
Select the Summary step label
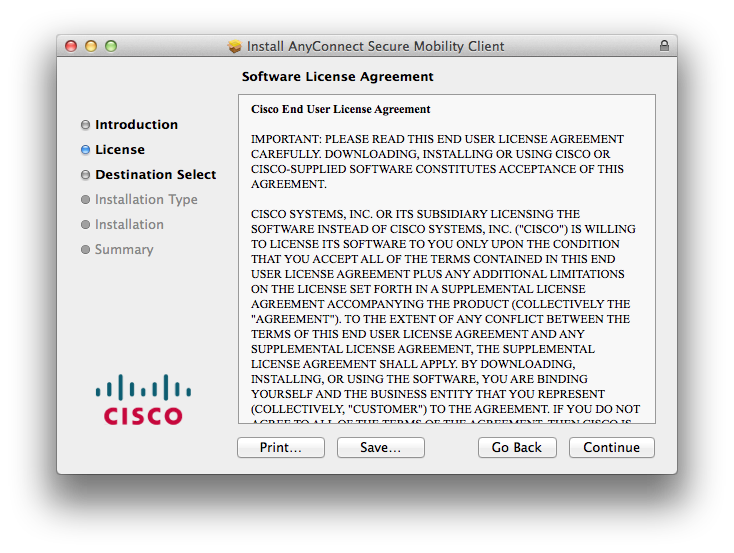coord(124,250)
